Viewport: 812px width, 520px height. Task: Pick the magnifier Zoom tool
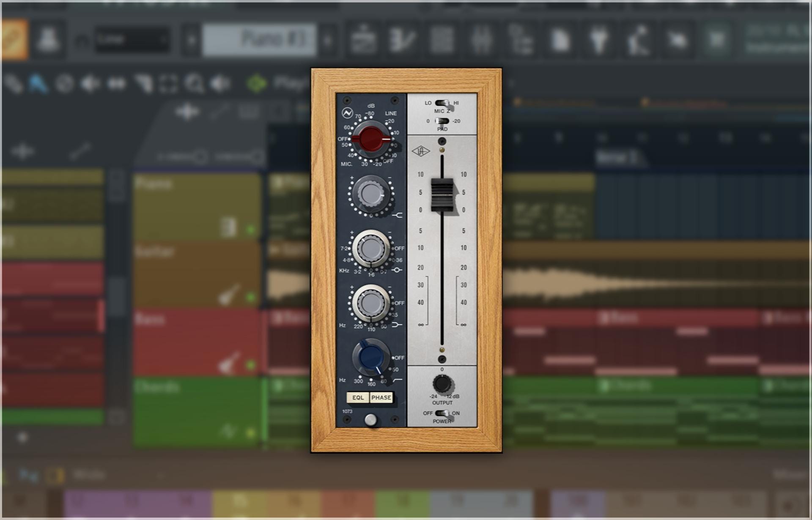pos(195,84)
